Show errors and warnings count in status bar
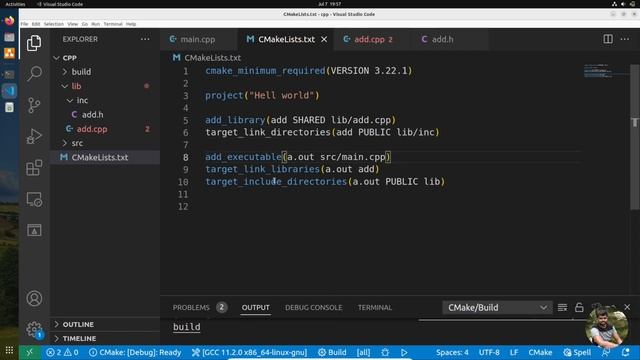This screenshot has width=640, height=360. point(62,353)
